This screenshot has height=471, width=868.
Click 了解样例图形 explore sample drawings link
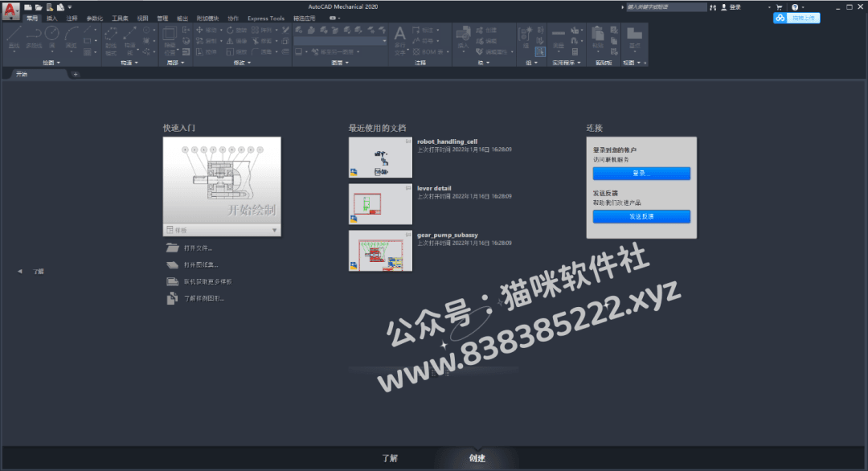click(194, 298)
